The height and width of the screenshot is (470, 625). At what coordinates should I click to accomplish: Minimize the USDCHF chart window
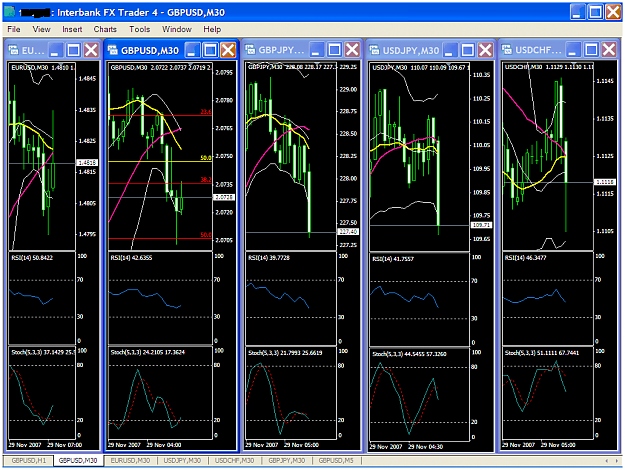pos(573,50)
